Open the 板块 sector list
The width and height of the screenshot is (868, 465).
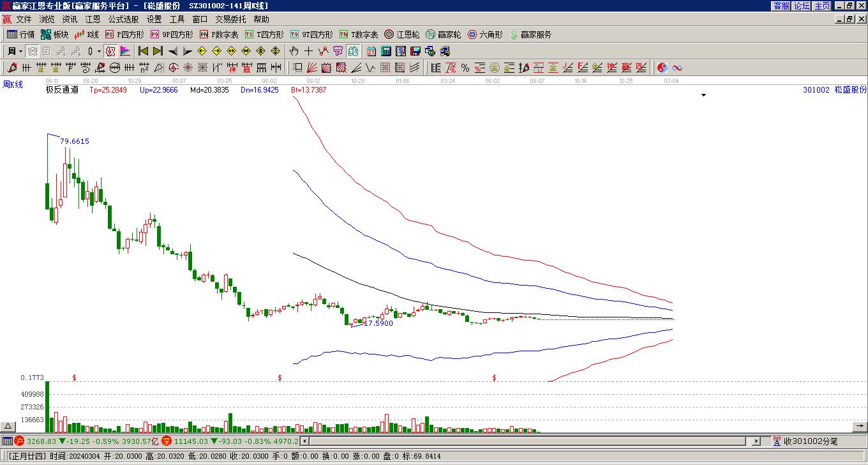[x=54, y=34]
